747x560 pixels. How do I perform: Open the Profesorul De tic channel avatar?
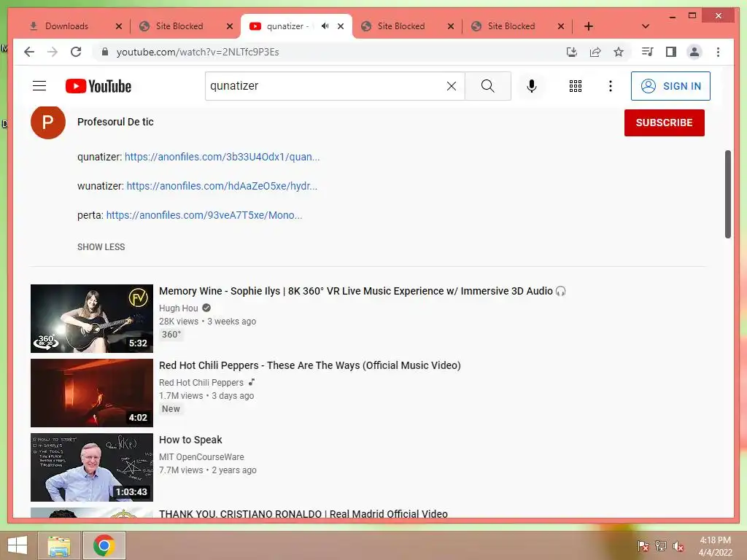[47, 122]
